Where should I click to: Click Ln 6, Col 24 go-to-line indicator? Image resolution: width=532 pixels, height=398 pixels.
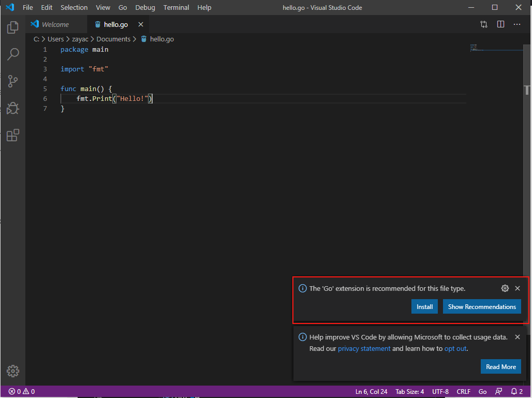tap(371, 392)
